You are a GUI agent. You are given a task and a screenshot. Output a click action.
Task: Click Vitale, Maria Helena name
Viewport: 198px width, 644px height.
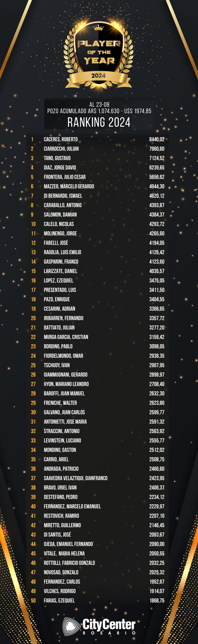pyautogui.click(x=64, y=553)
